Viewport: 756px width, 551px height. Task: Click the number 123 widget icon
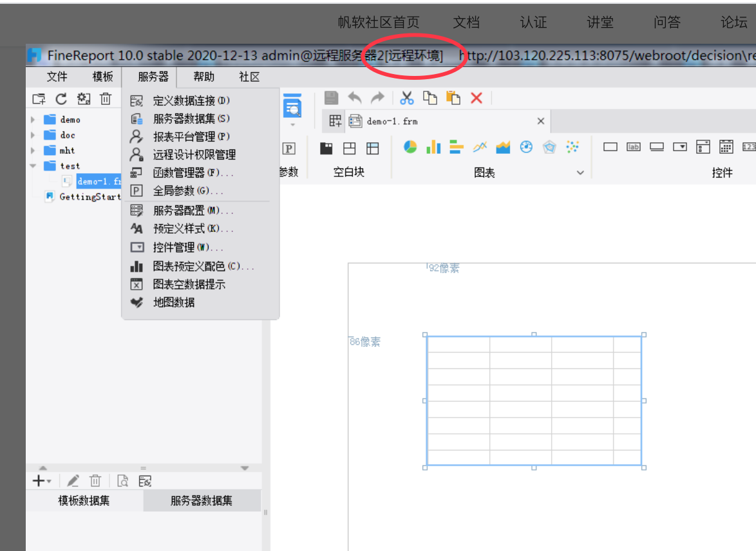(749, 147)
